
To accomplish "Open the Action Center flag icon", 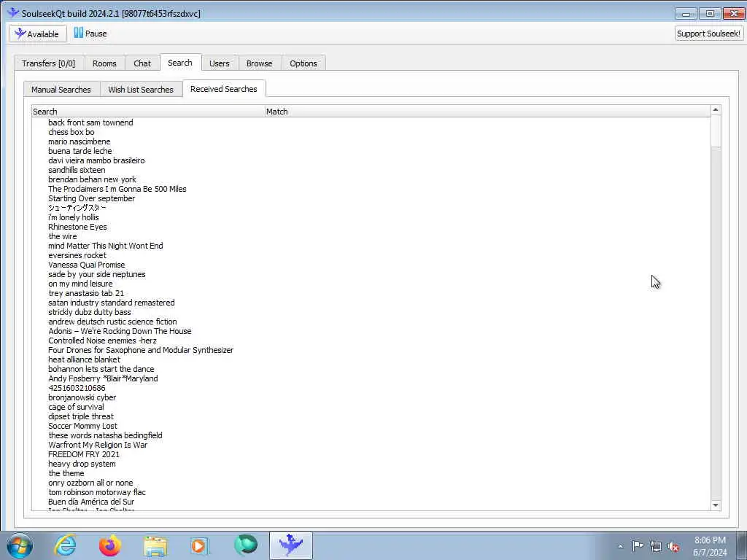I will click(x=638, y=545).
